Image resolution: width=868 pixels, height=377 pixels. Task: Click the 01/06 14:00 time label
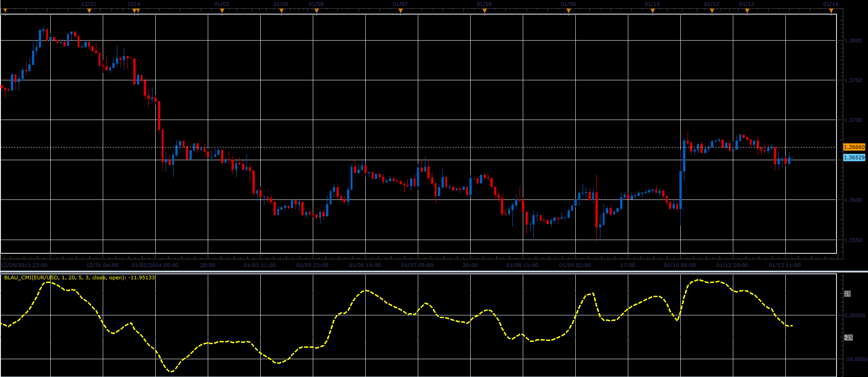365,265
